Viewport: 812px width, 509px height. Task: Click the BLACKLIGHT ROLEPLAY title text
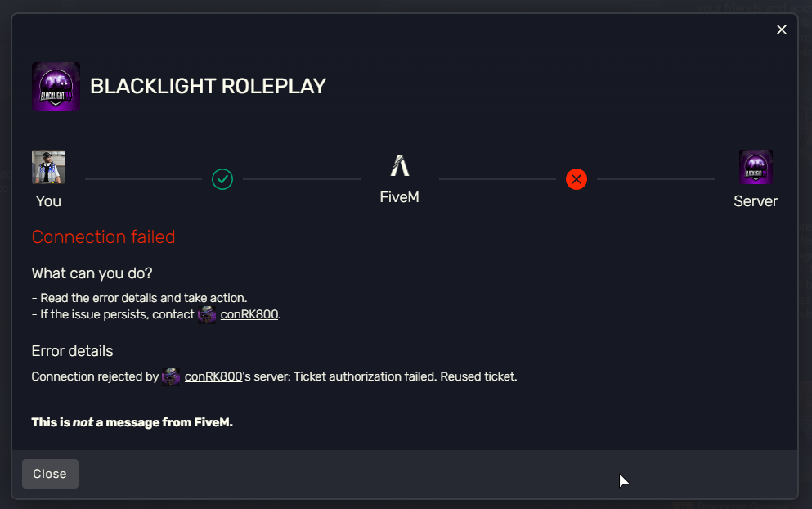[208, 86]
